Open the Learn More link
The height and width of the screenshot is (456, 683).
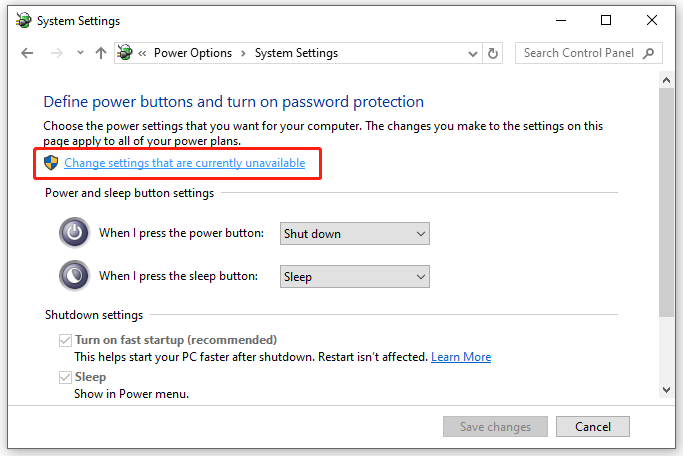coord(461,357)
